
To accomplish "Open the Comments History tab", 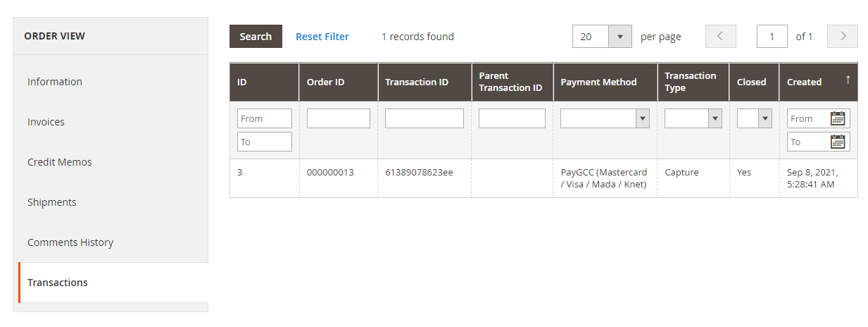I will (70, 242).
